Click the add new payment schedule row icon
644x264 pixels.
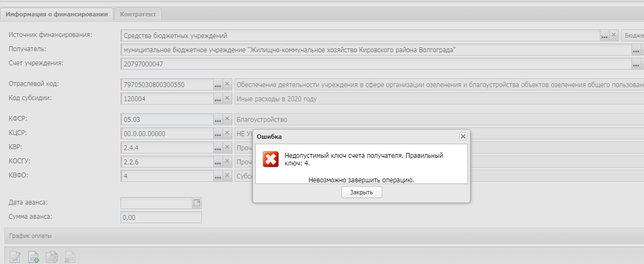tap(34, 257)
